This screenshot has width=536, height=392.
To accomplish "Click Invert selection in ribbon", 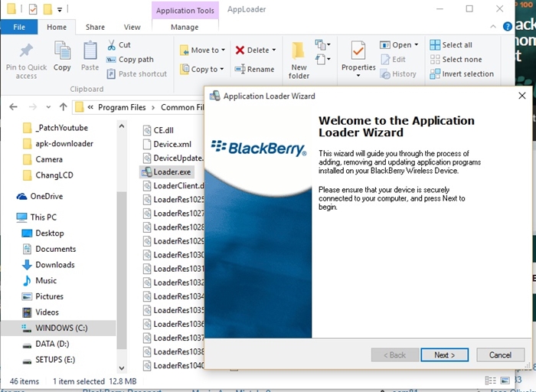I will coord(462,73).
